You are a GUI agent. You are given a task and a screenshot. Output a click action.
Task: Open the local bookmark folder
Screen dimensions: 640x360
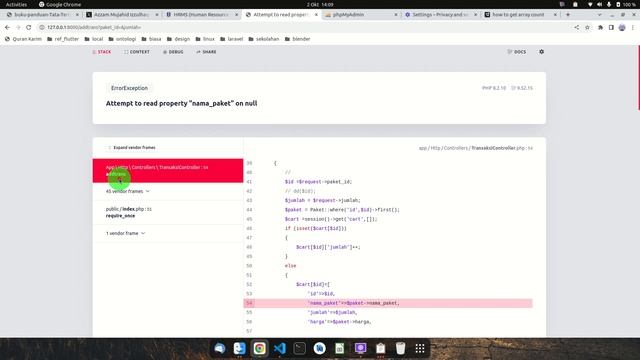[x=93, y=39]
